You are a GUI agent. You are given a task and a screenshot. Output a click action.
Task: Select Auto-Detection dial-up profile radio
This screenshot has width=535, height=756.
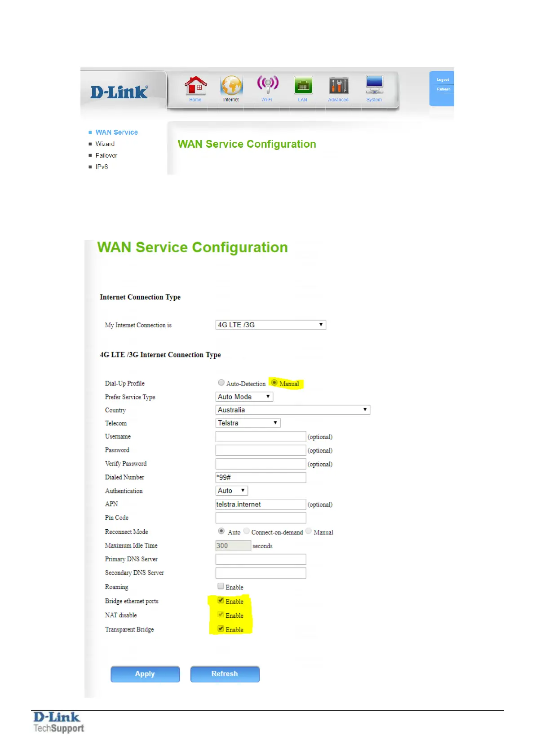pyautogui.click(x=221, y=382)
